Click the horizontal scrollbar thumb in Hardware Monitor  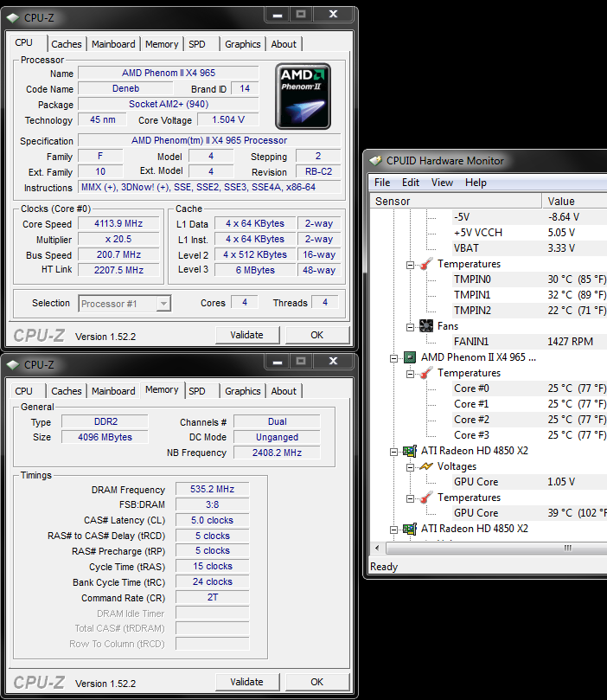(x=497, y=548)
